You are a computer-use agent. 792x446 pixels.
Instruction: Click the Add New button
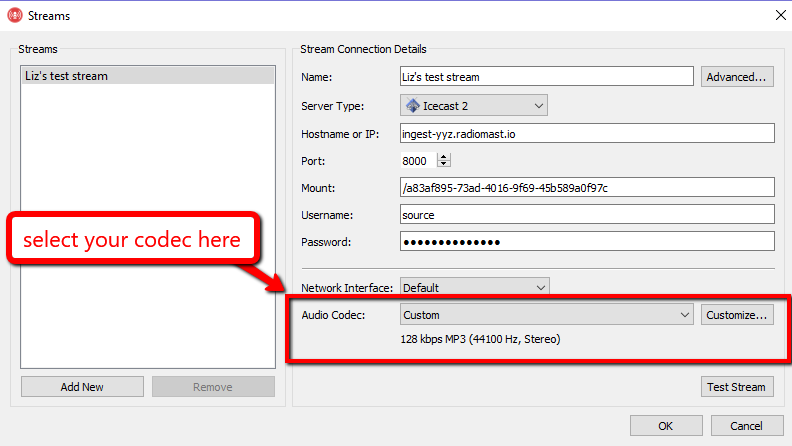pos(82,387)
